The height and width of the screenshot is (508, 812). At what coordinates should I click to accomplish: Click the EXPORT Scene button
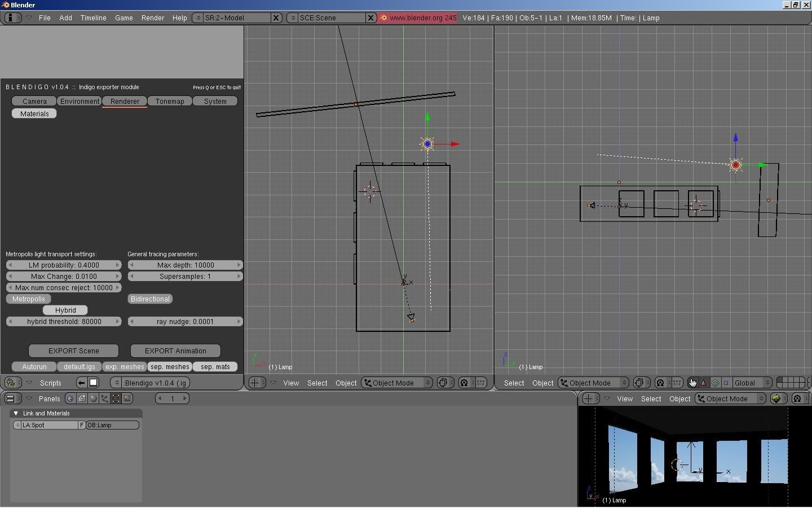tap(73, 351)
